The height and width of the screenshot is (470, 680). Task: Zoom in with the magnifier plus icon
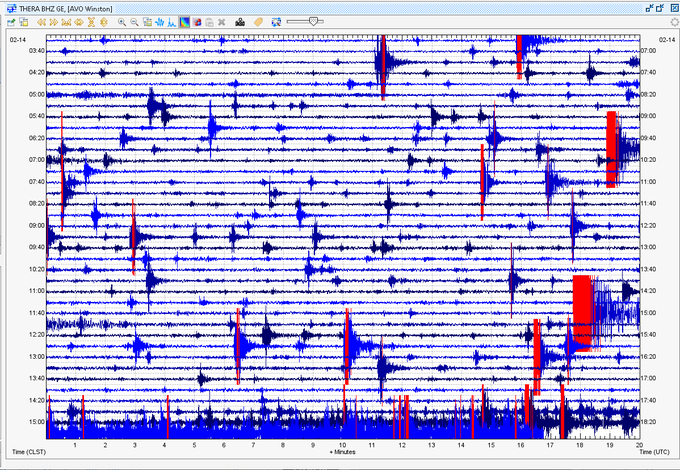click(122, 21)
